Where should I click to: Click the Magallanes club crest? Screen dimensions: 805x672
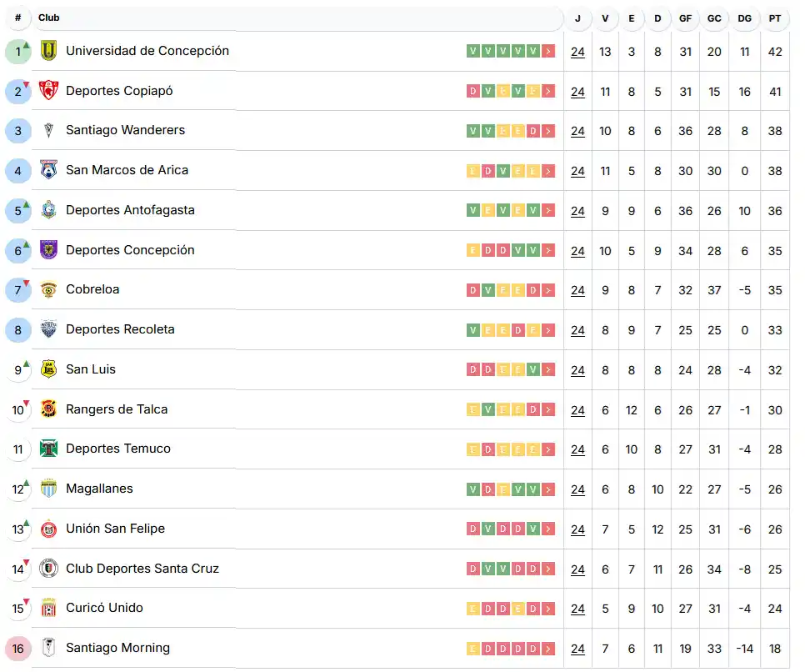(x=49, y=489)
